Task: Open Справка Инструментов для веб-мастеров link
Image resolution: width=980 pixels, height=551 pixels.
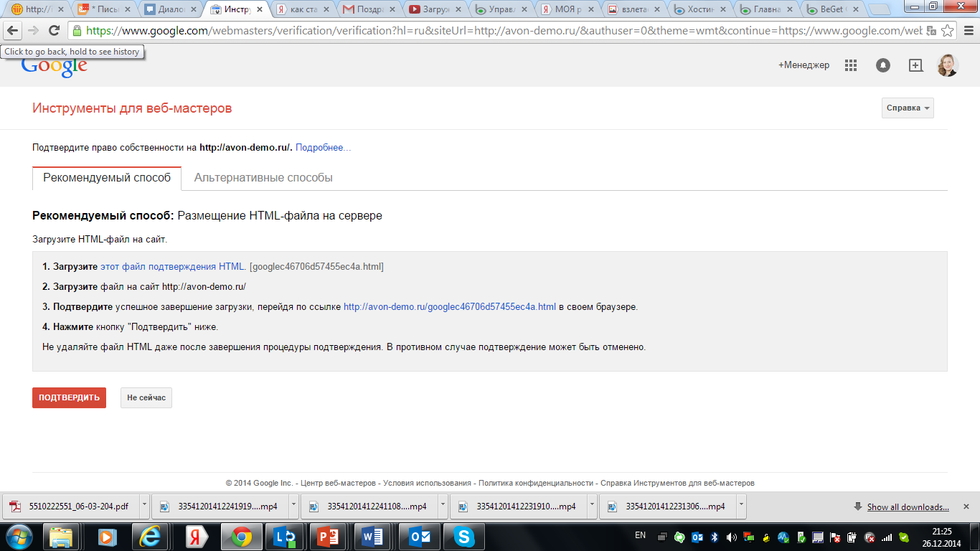Action: [x=677, y=484]
